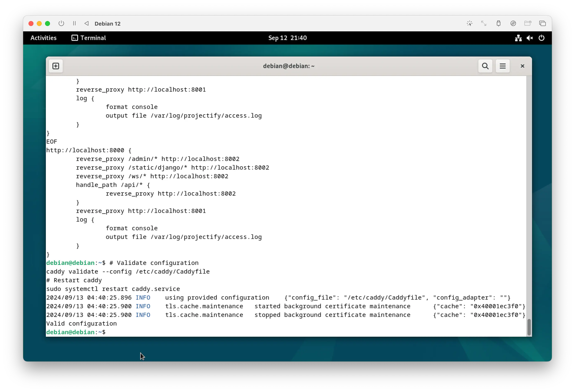Click the last debian@debian prompt line
Screen dimensions: 575x392
tap(76, 332)
